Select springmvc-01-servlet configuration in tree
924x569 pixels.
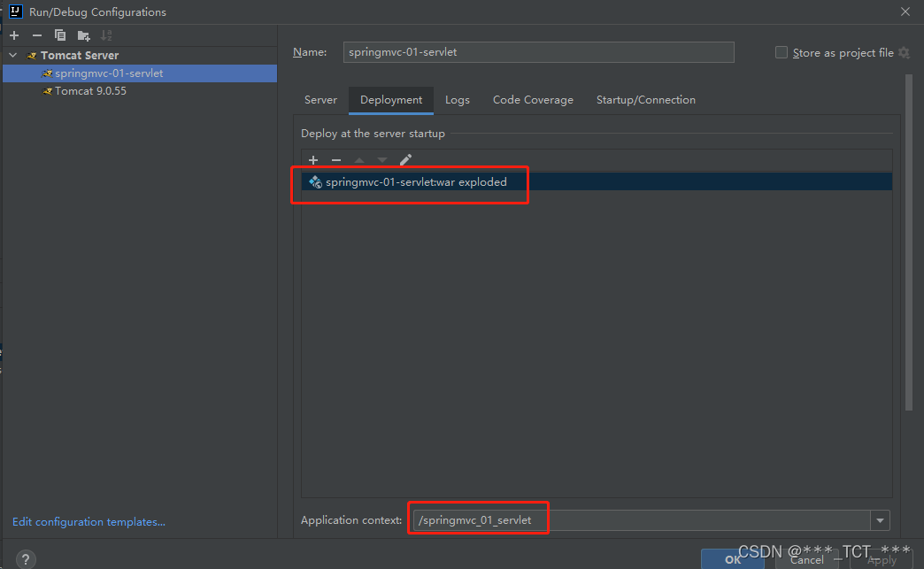click(x=140, y=73)
